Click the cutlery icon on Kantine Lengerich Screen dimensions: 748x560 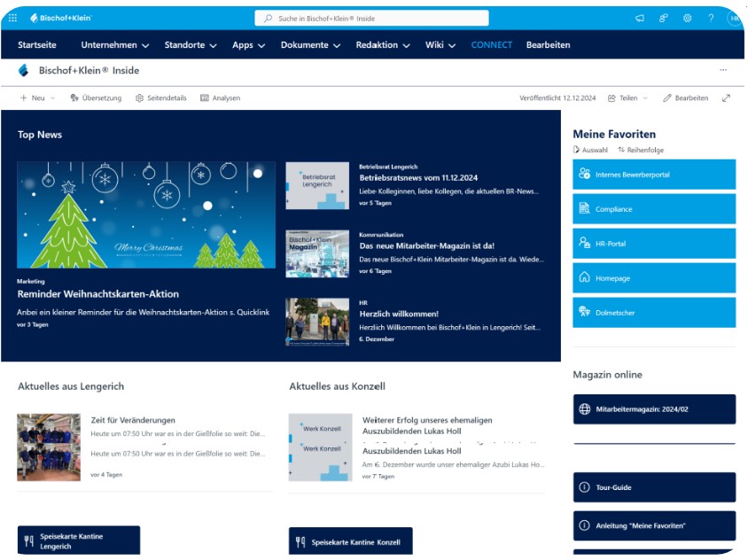29,541
